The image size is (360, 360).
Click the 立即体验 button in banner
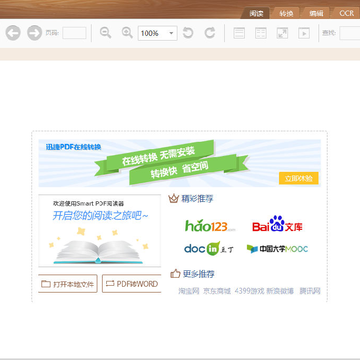pos(299,178)
